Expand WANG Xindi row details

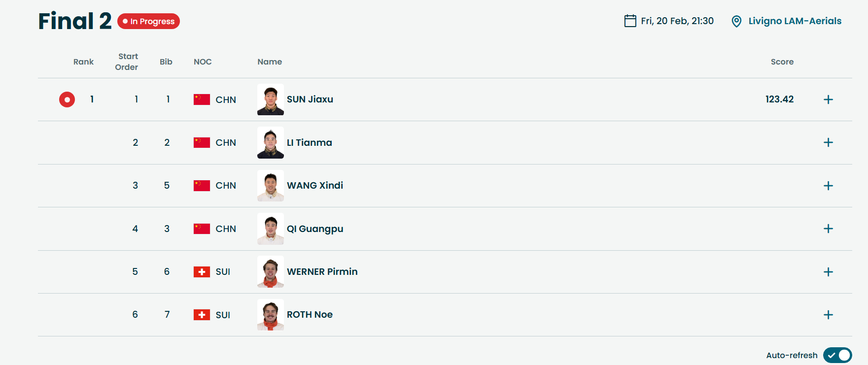click(x=828, y=186)
